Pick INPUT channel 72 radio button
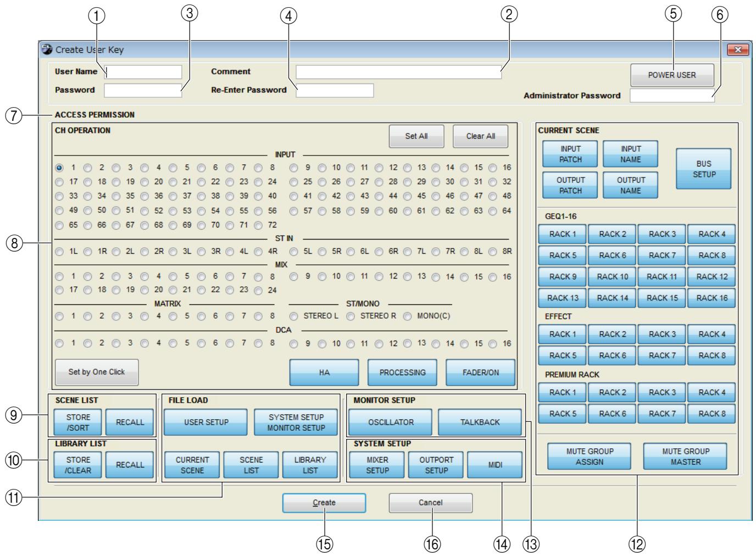The image size is (756, 556). tap(258, 225)
